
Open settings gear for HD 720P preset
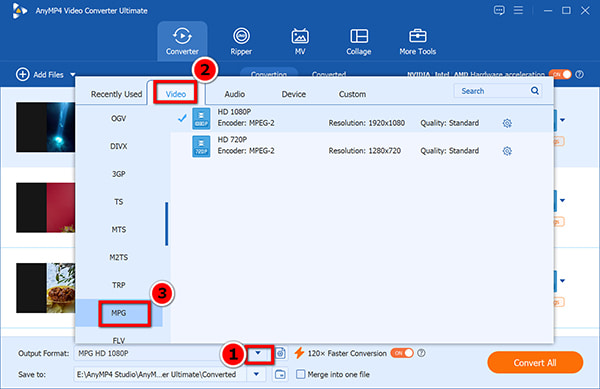[507, 151]
